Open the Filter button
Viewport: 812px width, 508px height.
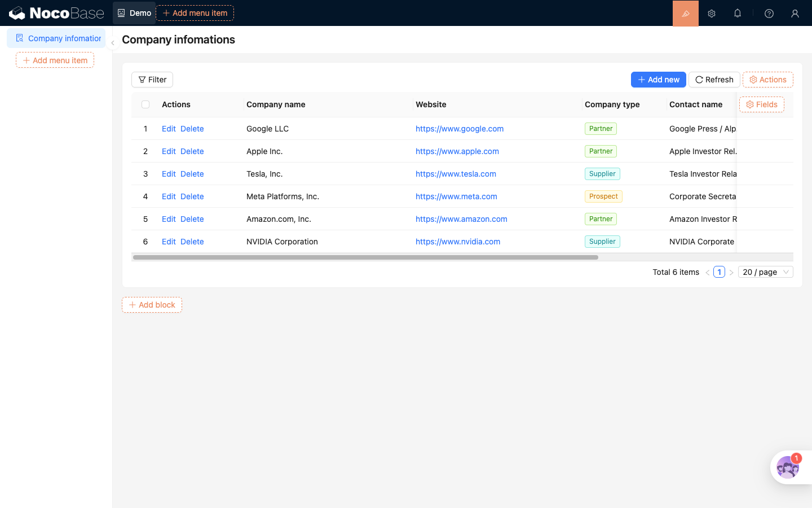tap(152, 80)
